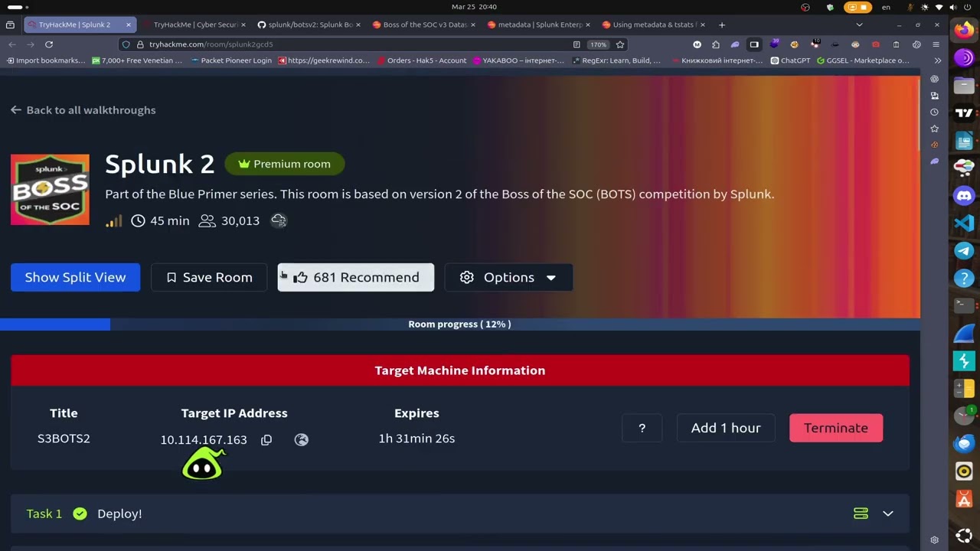This screenshot has width=980, height=551.
Task: Add 1 hour to machine
Action: click(x=726, y=428)
